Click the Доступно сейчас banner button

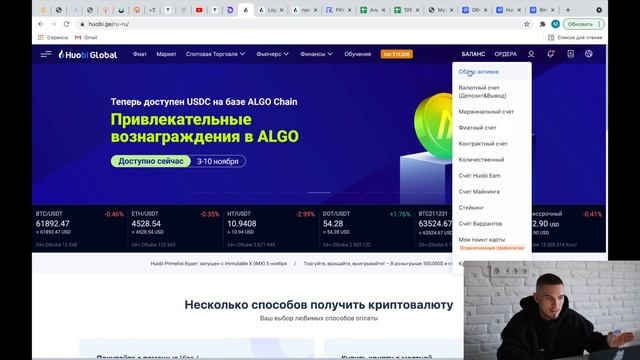pyautogui.click(x=151, y=161)
